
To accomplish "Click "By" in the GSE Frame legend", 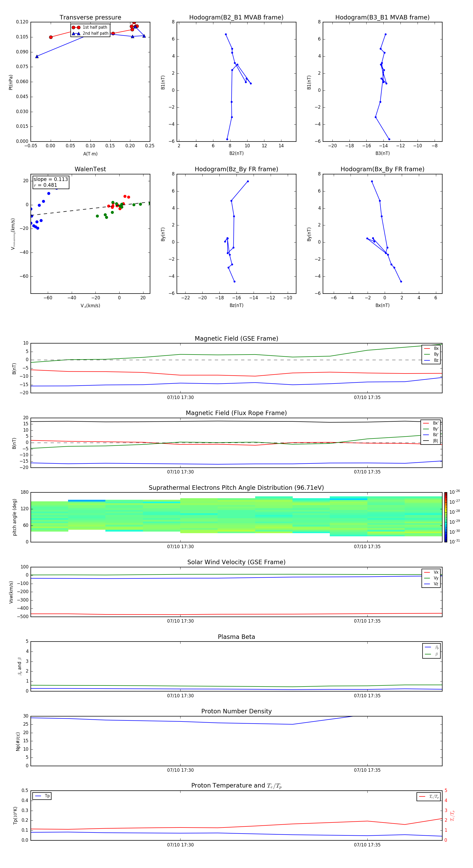I will click(436, 355).
